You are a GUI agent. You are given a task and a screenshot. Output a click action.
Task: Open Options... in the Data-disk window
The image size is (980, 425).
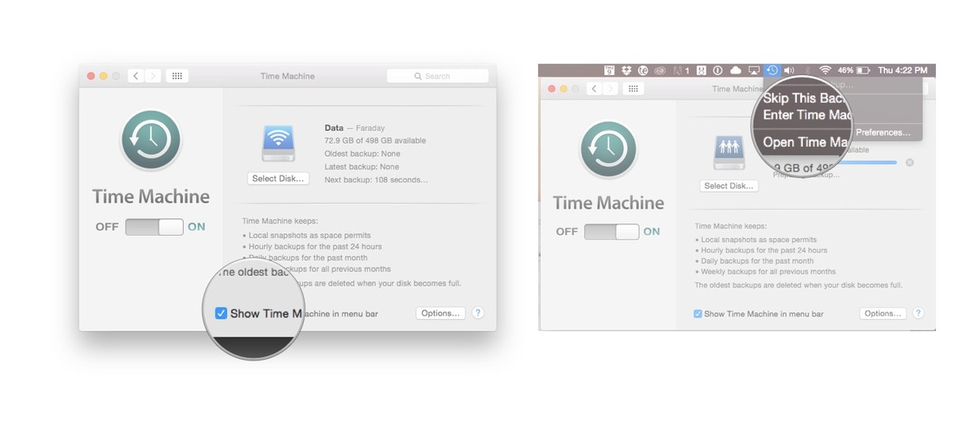coord(441,312)
